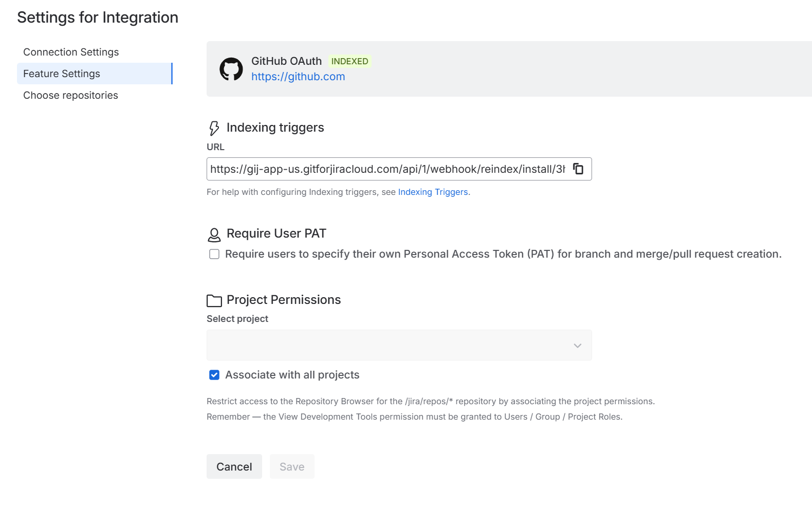Go to Choose repositories section
Viewport: 812px width, 523px height.
[x=70, y=95]
